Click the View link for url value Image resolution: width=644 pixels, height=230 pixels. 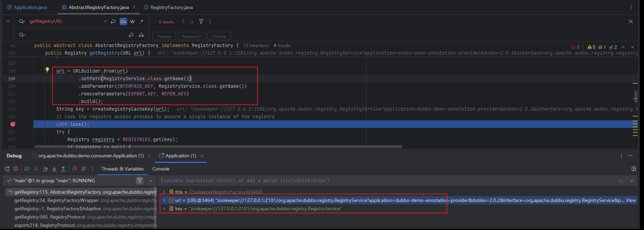click(630, 200)
